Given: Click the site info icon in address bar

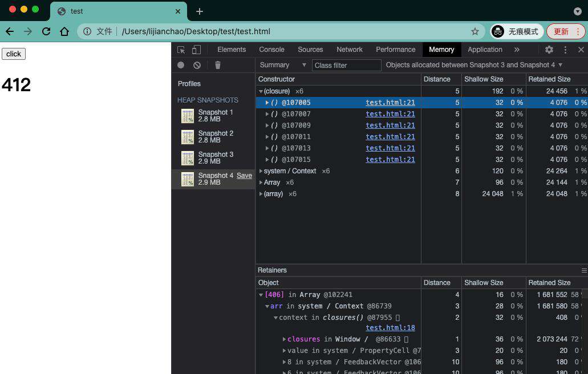Looking at the screenshot, I should tap(87, 31).
